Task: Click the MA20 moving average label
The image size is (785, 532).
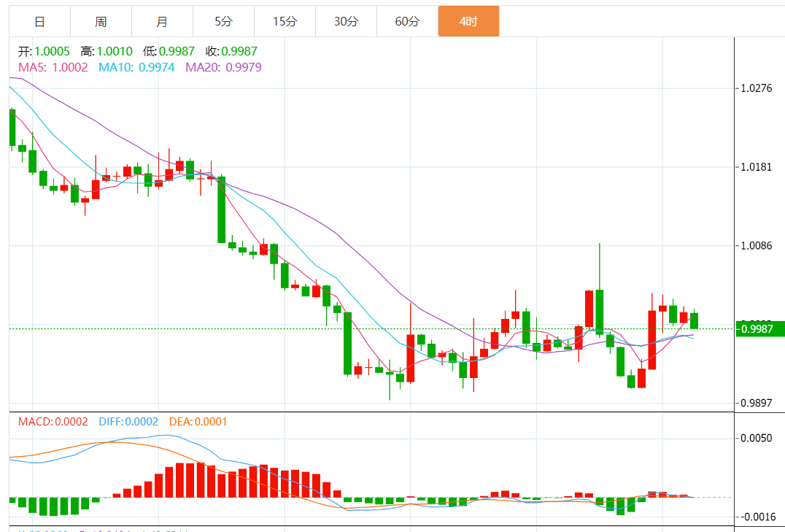Action: click(223, 67)
